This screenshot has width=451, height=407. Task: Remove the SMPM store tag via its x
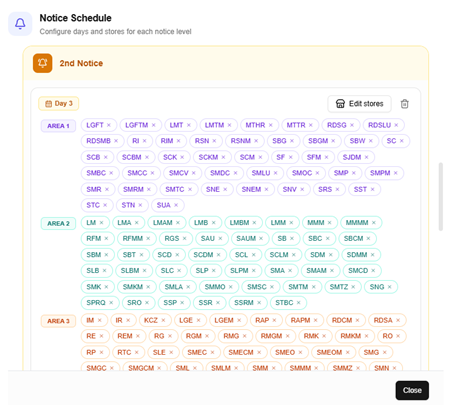[396, 173]
